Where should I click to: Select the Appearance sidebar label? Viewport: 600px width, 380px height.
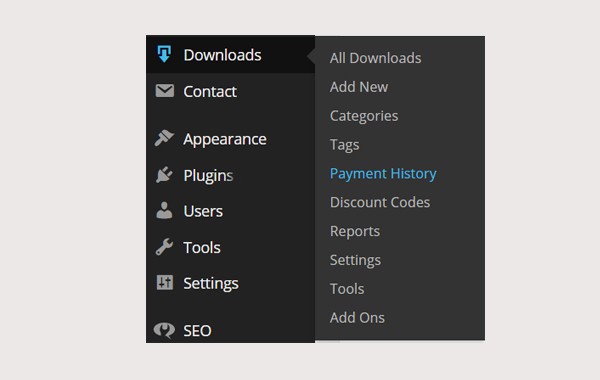point(225,139)
